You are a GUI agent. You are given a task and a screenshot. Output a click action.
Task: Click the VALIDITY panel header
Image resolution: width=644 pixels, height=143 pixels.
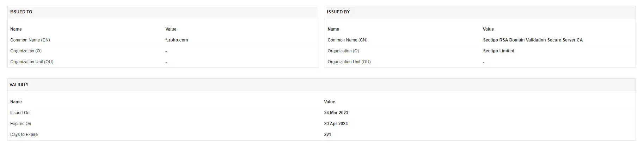coord(19,85)
